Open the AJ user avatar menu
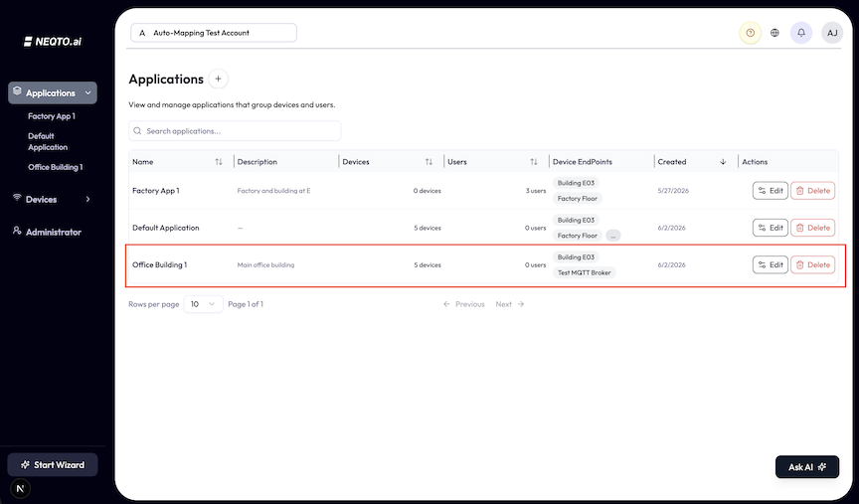The image size is (859, 504). coord(831,33)
